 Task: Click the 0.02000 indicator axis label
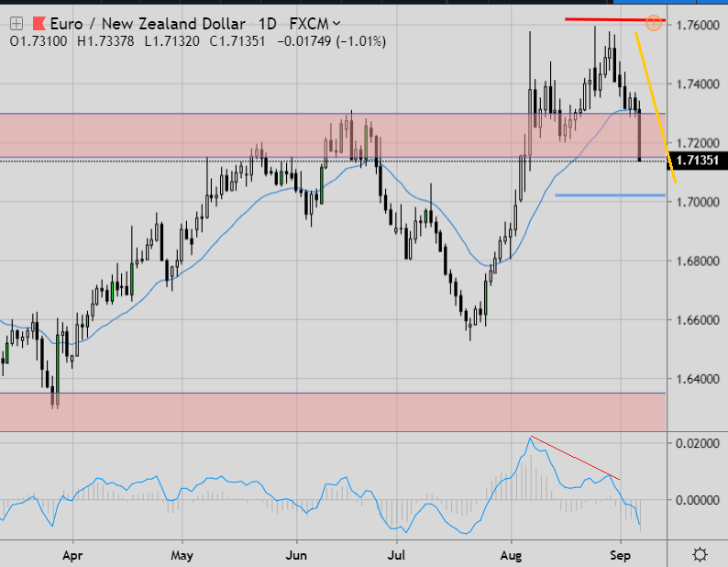pos(698,443)
